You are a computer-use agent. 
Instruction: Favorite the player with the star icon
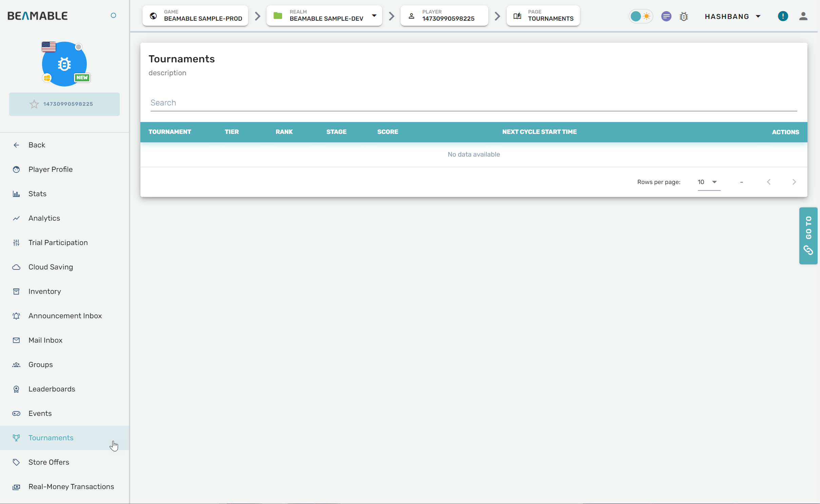34,104
